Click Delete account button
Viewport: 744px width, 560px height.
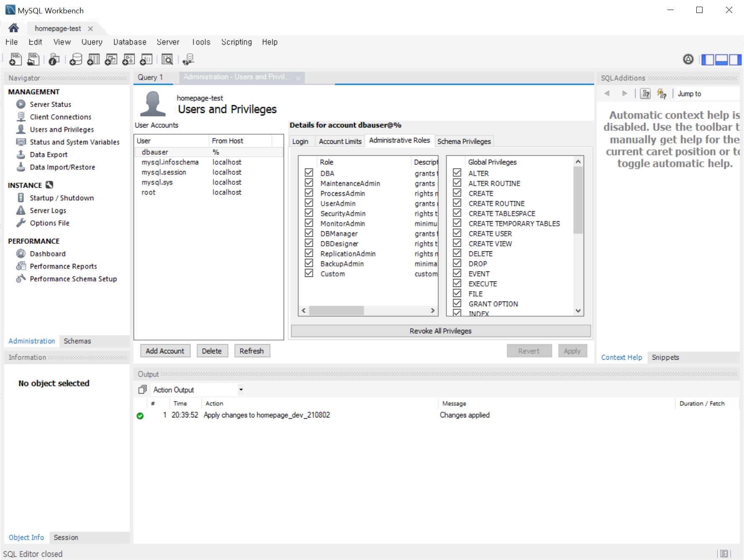[212, 351]
